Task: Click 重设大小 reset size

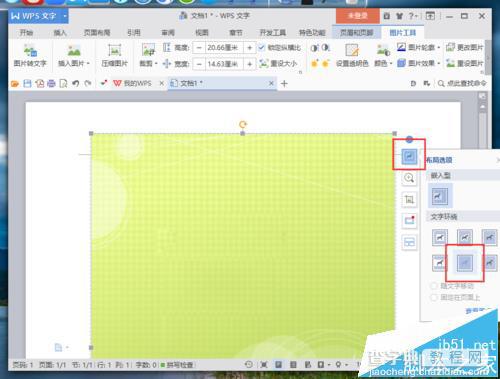Action: click(278, 63)
